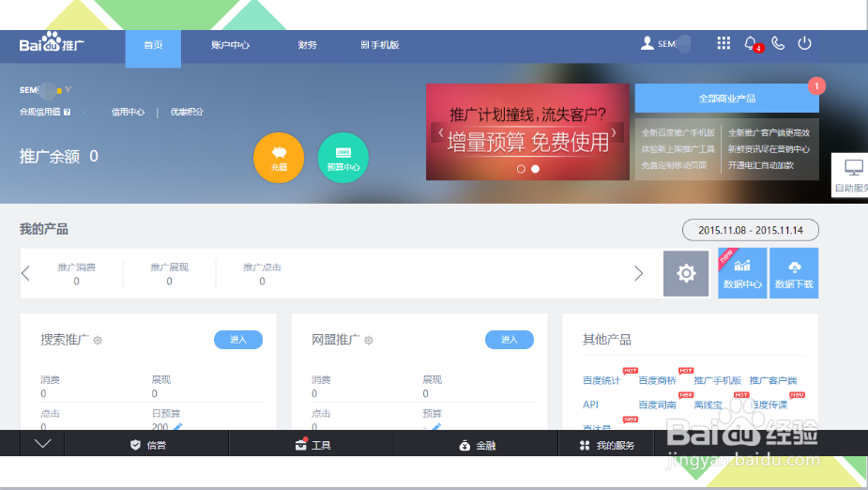Click the toolbox icon of 工具
868x490 pixels.
[x=301, y=444]
